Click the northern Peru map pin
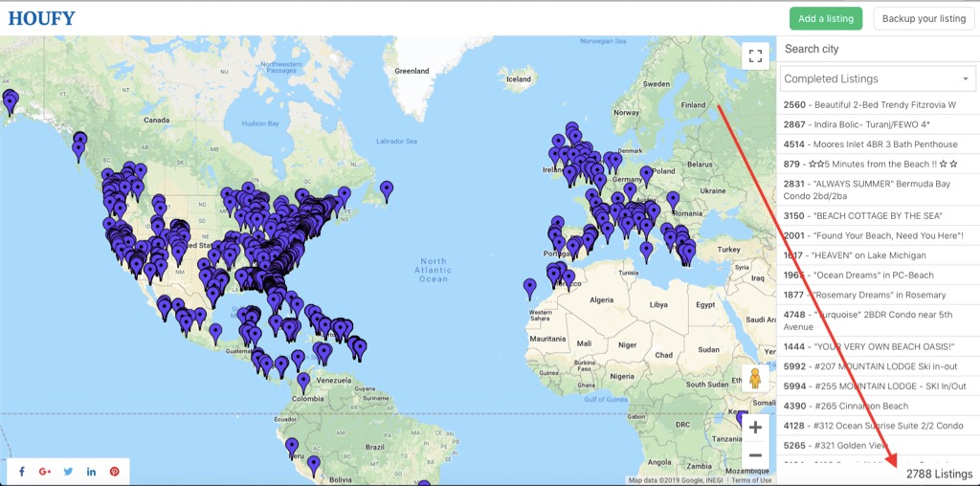 pos(292,449)
